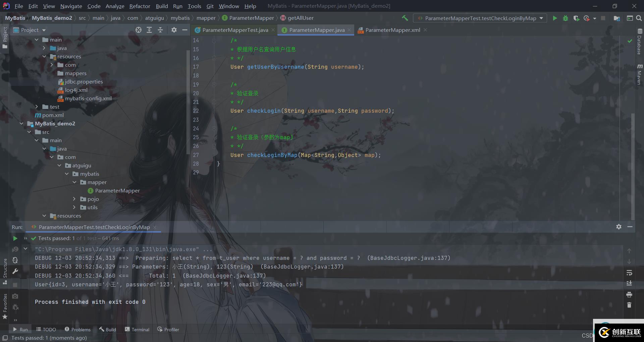The width and height of the screenshot is (644, 342).
Task: Clear console with trash icon
Action: [629, 305]
